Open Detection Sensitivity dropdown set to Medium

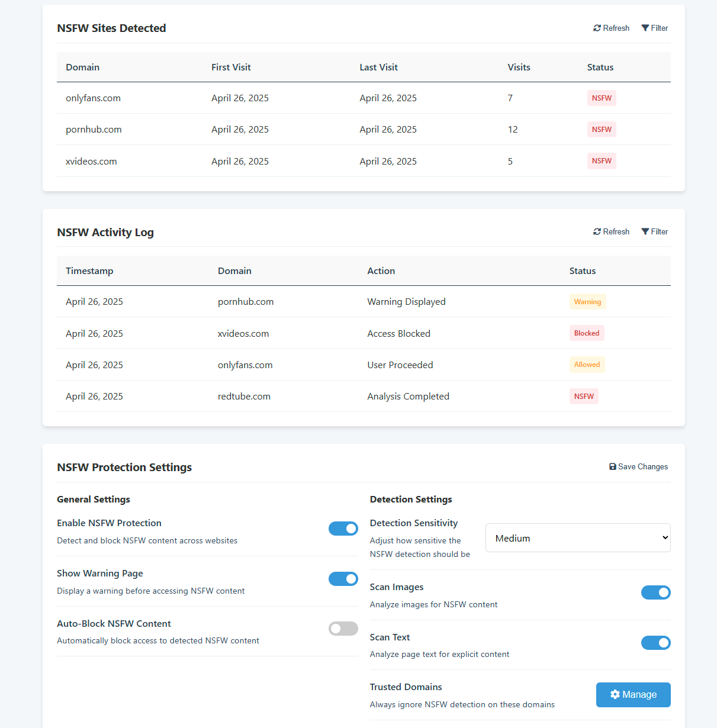pyautogui.click(x=578, y=537)
